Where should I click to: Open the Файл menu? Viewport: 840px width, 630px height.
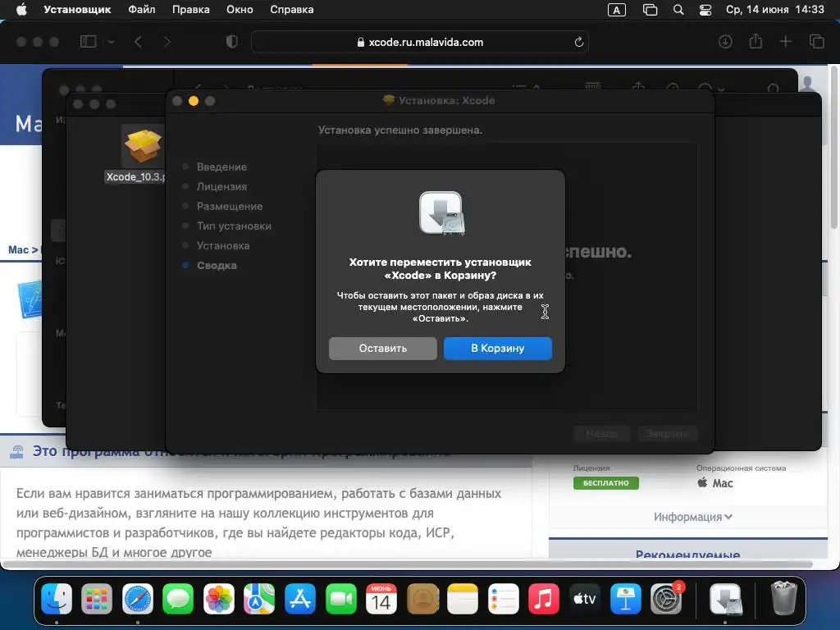tap(141, 10)
